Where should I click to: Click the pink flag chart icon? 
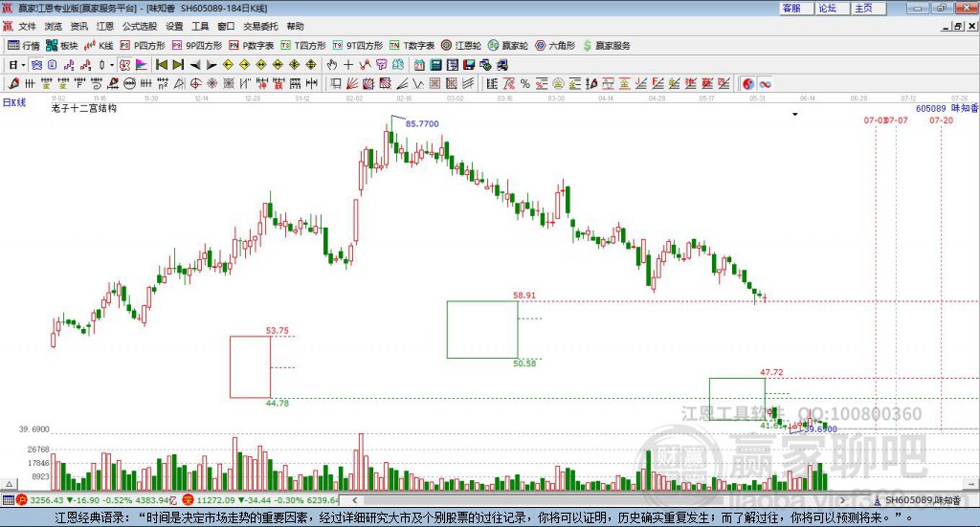(142, 65)
